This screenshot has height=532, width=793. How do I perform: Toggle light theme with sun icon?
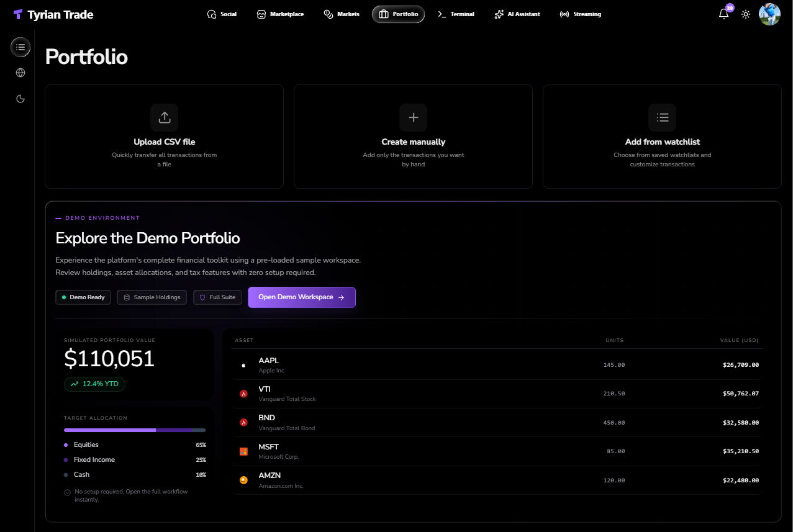tap(746, 14)
